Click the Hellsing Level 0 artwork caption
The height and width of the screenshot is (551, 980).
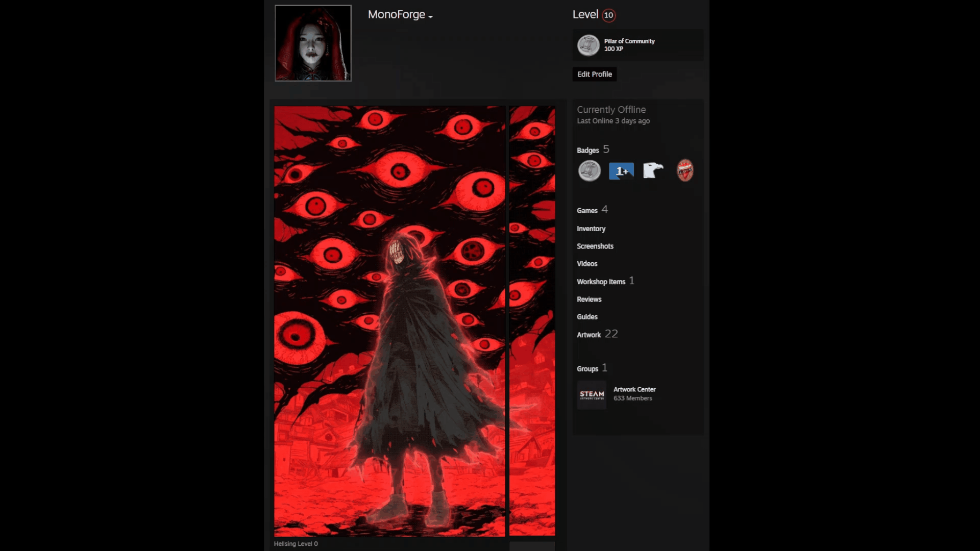point(296,544)
